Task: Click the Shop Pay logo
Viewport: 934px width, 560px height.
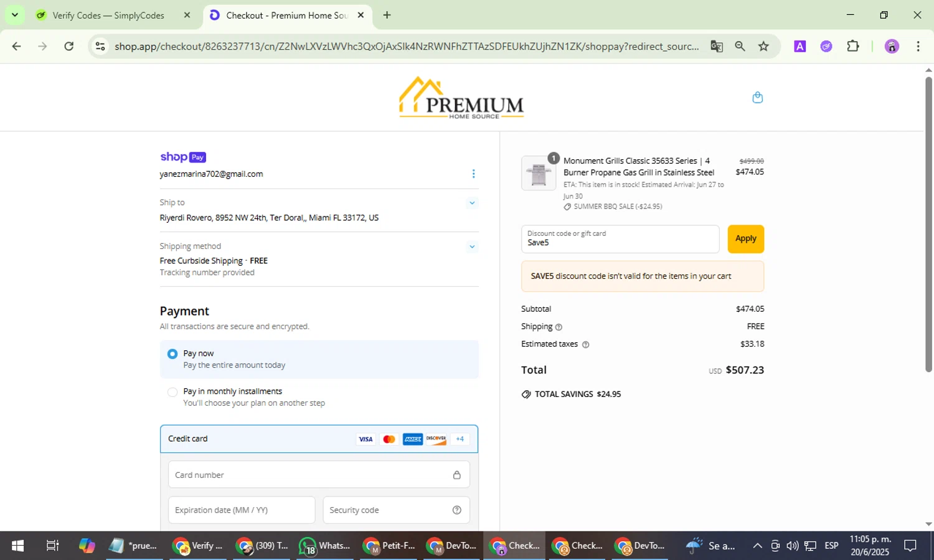Action: [x=183, y=157]
